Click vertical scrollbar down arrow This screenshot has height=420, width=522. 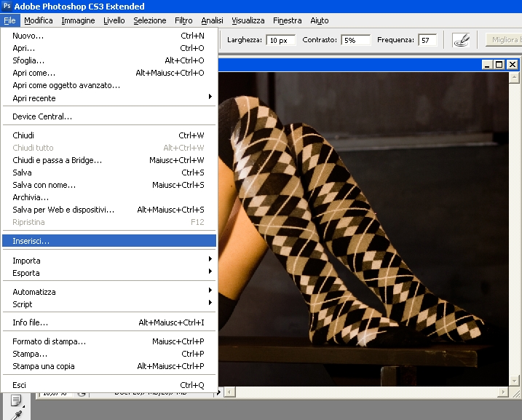pos(514,381)
